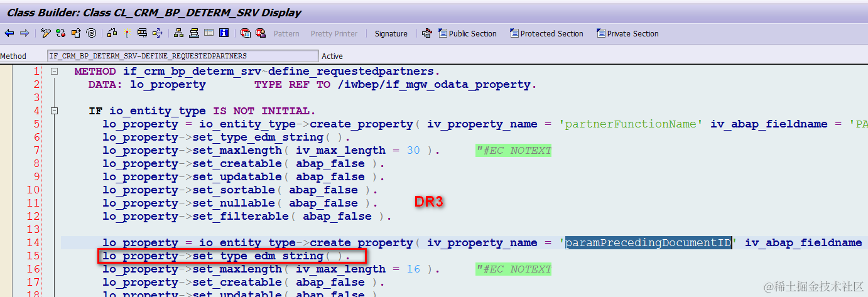
Task: Click the Method name input field
Action: 183,56
